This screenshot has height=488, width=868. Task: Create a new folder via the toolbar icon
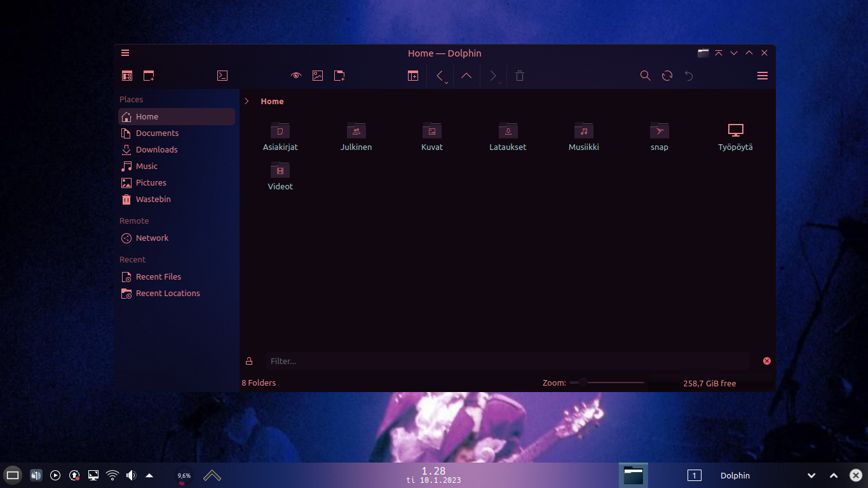(x=339, y=76)
